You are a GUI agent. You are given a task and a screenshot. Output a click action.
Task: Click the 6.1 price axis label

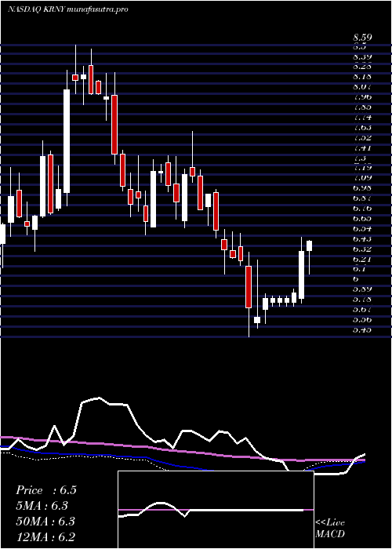(360, 269)
